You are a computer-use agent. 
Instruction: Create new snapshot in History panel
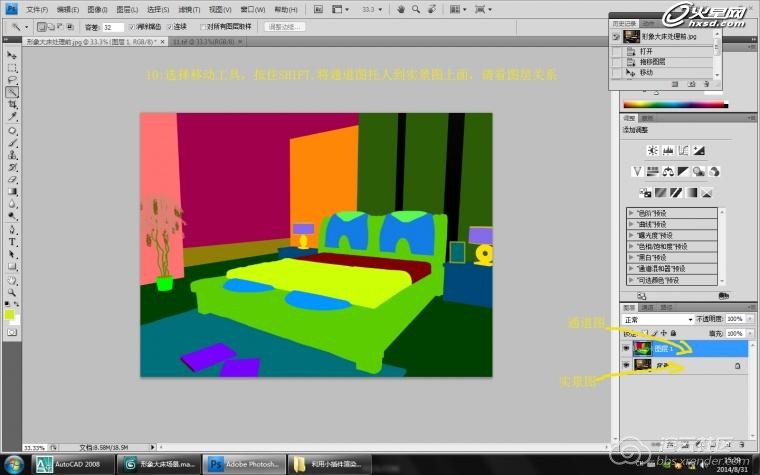pyautogui.click(x=691, y=84)
